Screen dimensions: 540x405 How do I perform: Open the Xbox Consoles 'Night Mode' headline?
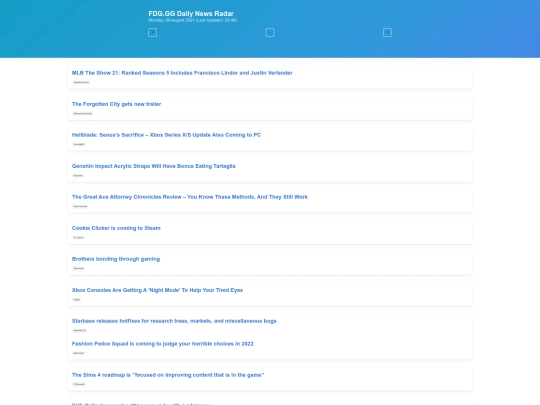pyautogui.click(x=157, y=290)
